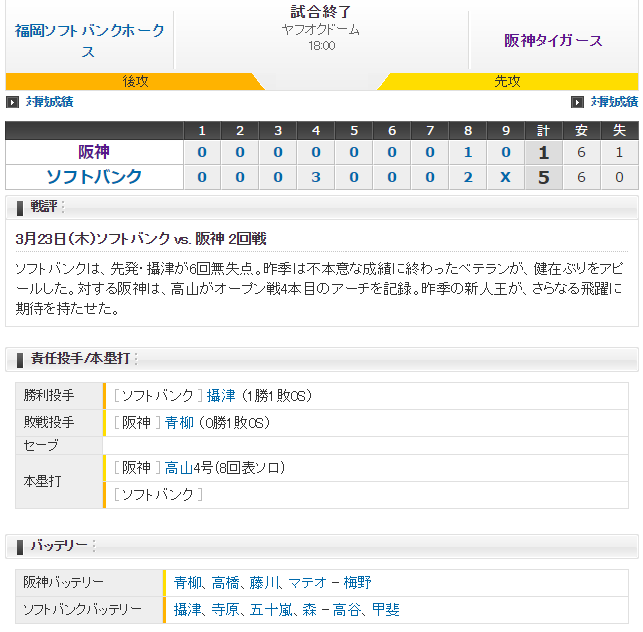Click the 後攻 orange banner
Viewport: 643px width, 632px height.
(135, 81)
